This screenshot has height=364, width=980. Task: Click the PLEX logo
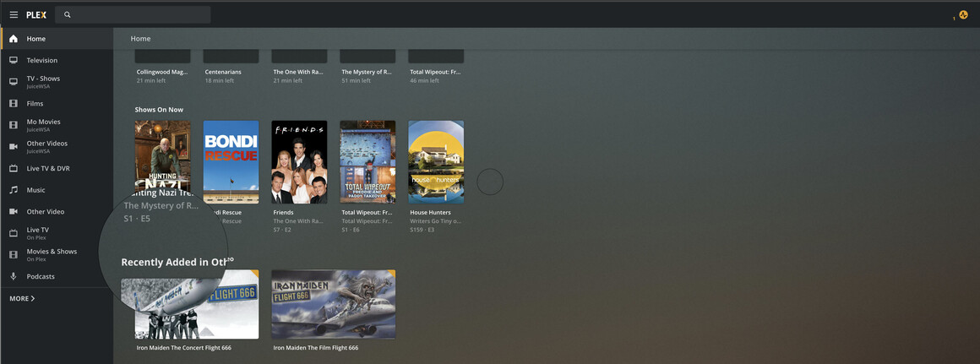(x=36, y=15)
